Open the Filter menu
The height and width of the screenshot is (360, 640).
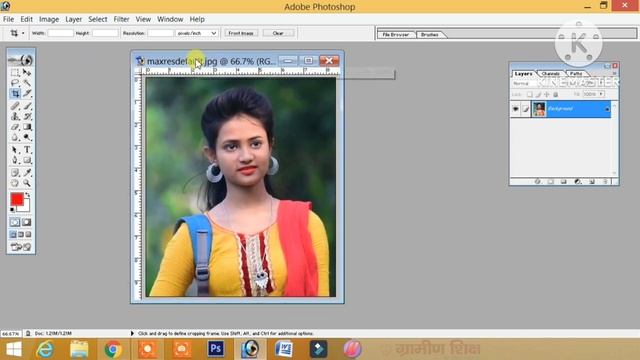pyautogui.click(x=121, y=19)
